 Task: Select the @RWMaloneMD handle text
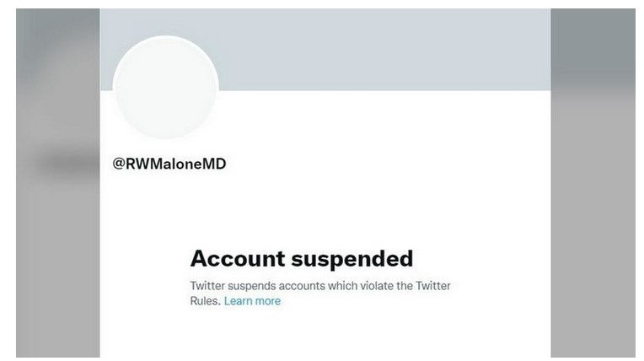[x=169, y=164]
